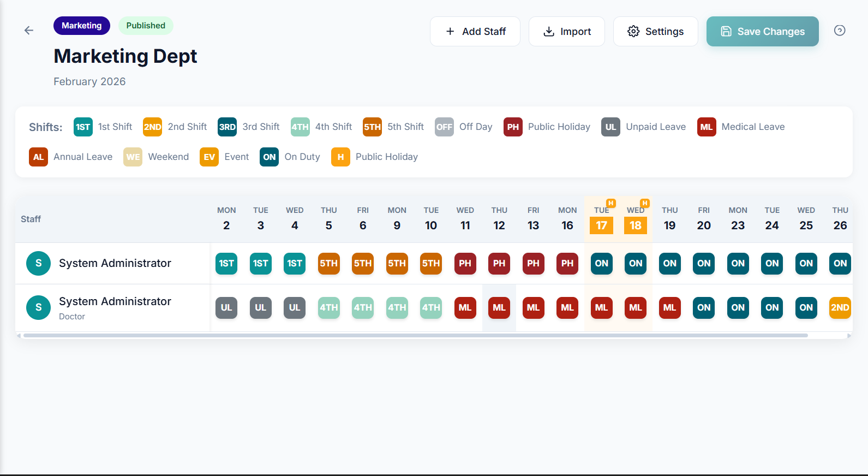Click the scrollbar's right arrow
Screen dimensions: 868x476
tap(849, 336)
